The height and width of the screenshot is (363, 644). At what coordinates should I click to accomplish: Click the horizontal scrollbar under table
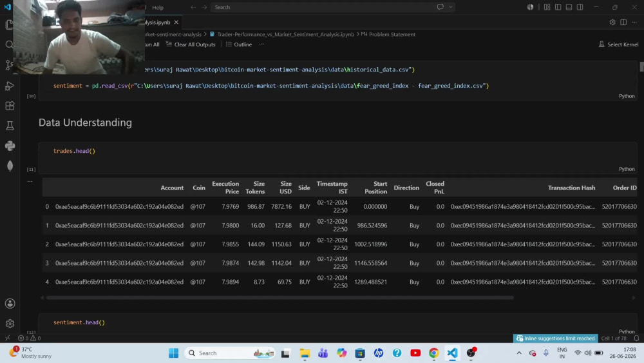click(x=279, y=298)
